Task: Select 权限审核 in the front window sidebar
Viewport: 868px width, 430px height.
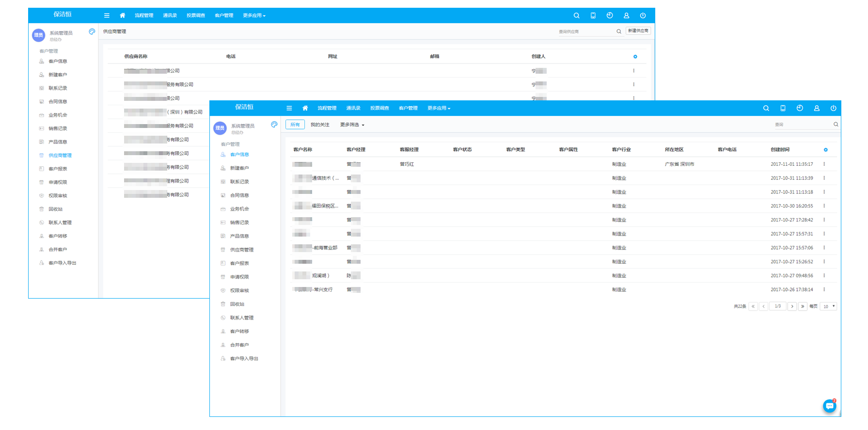Action: (239, 290)
